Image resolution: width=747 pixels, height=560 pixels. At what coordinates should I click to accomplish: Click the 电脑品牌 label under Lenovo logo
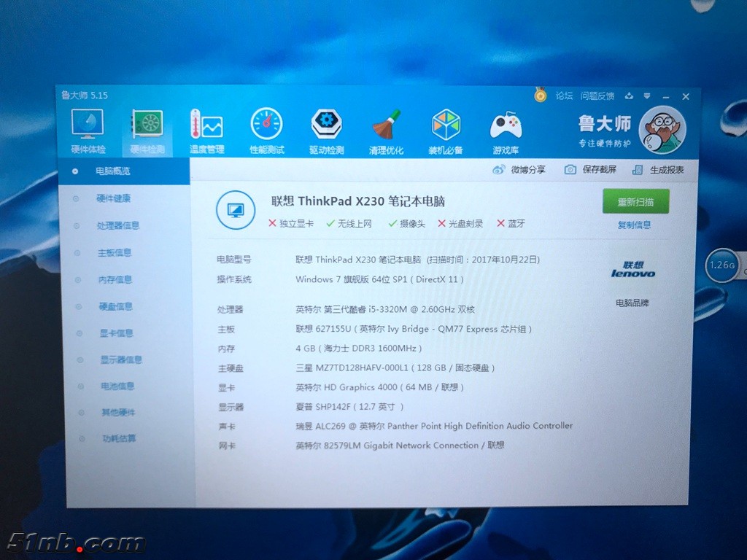(x=632, y=303)
